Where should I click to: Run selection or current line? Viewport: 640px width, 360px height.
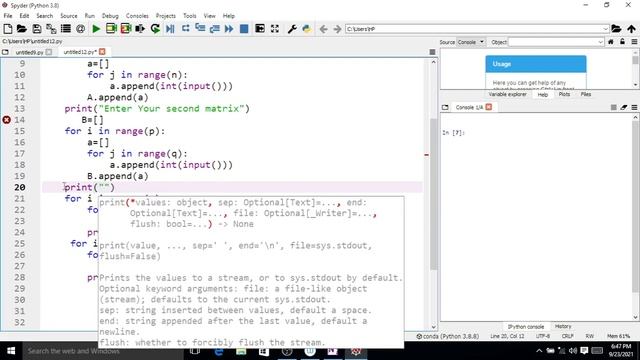[x=140, y=29]
